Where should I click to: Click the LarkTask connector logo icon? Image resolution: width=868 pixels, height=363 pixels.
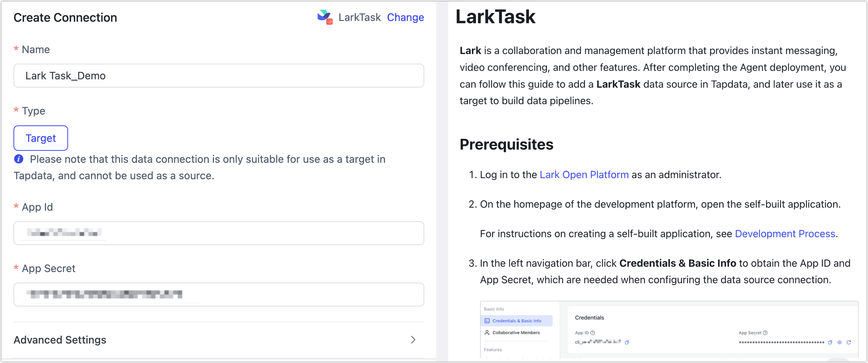tap(324, 16)
